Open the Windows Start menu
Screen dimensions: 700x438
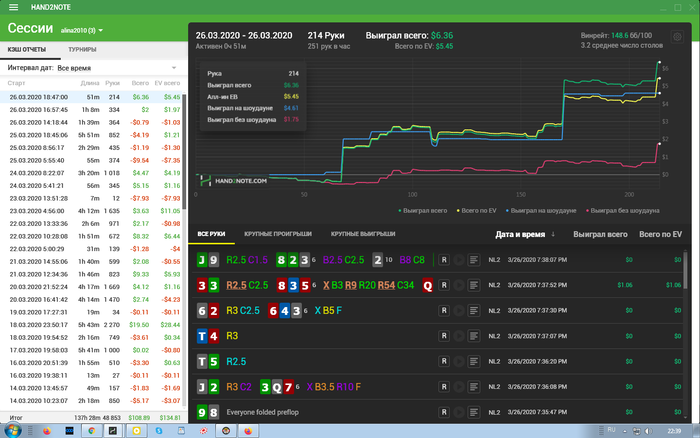click(x=12, y=430)
